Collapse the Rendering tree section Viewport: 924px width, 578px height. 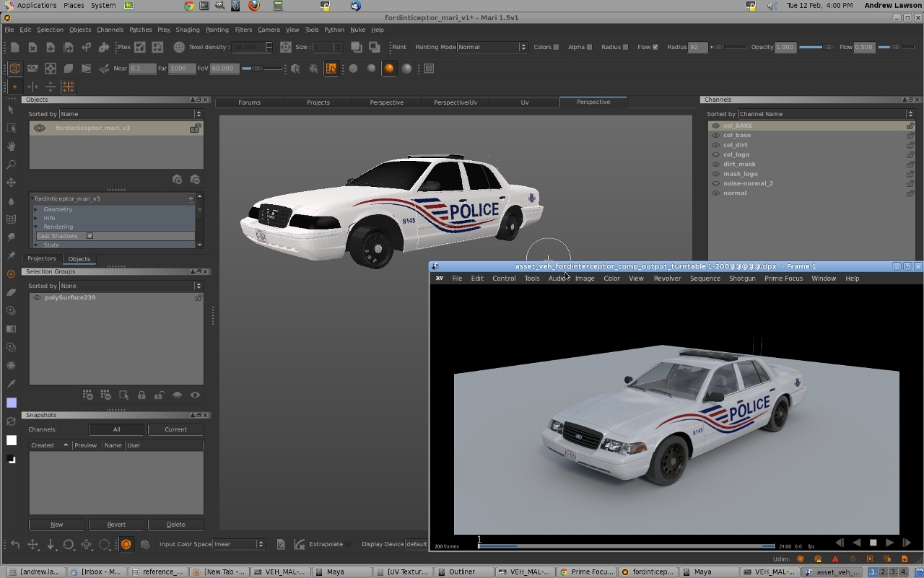click(35, 227)
